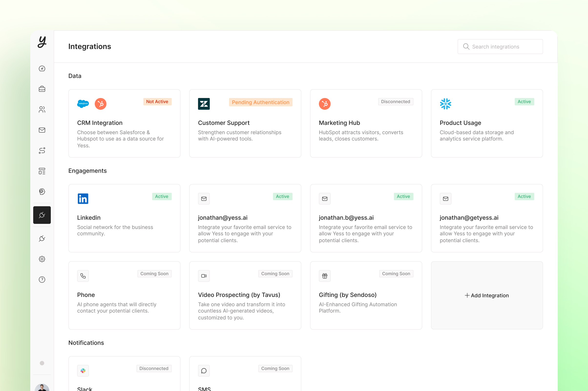The image size is (588, 391).
Task: Click the gift box icon on Gifting card
Action: tap(325, 276)
